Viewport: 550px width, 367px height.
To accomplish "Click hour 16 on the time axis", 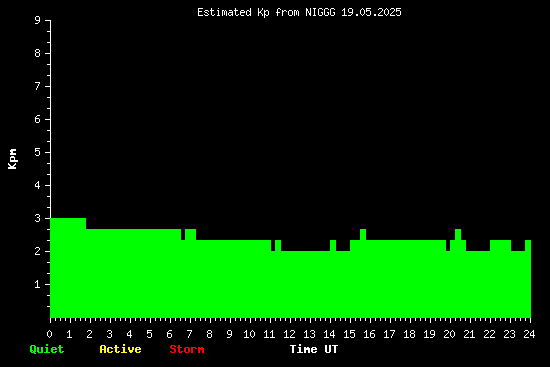I will coord(369,334).
